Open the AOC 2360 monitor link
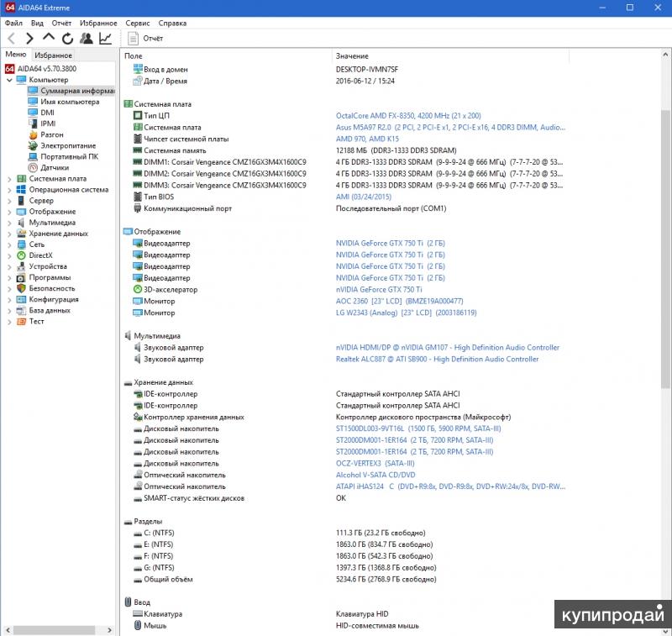The height and width of the screenshot is (636, 672). click(400, 302)
